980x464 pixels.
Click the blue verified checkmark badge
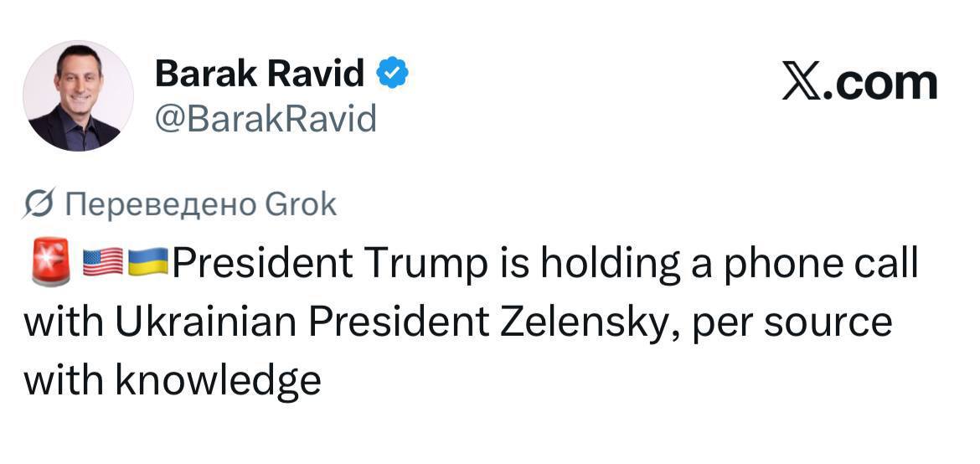(391, 75)
